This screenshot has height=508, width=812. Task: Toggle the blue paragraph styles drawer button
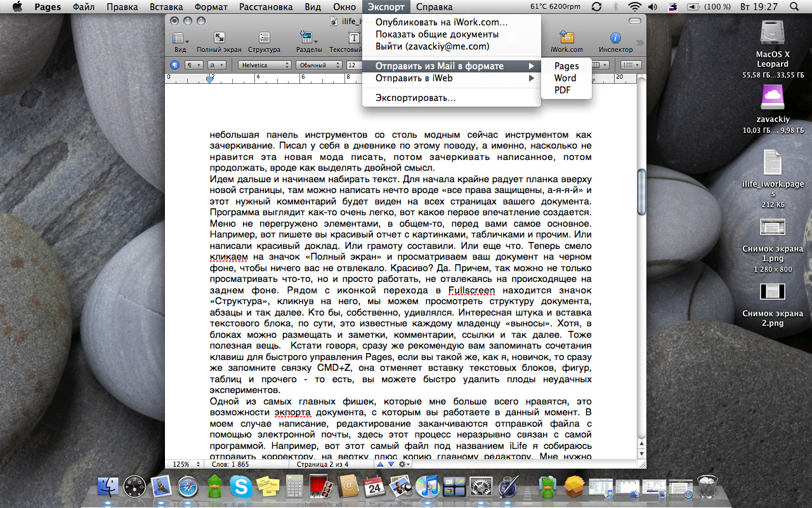pyautogui.click(x=174, y=65)
